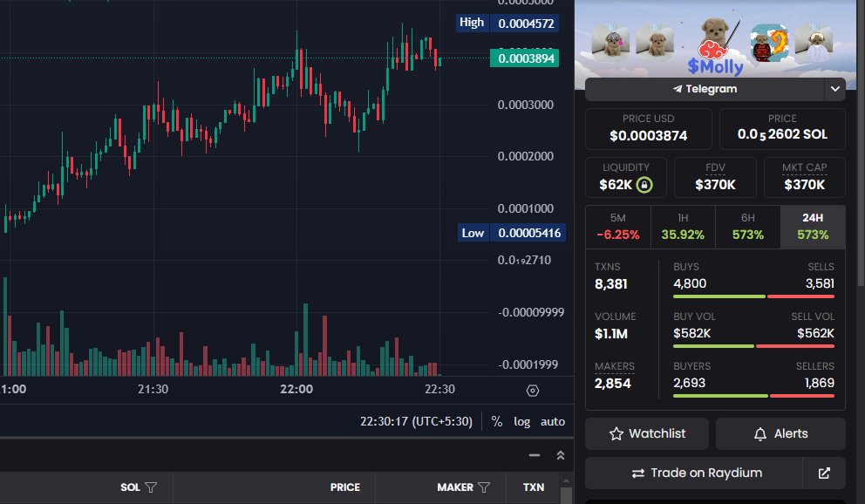
Task: Click the BUY VOL $582K value
Action: pos(691,333)
